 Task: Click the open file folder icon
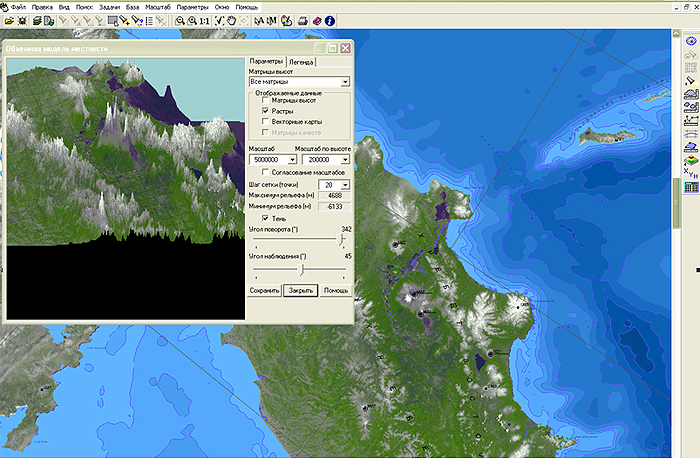click(10, 20)
